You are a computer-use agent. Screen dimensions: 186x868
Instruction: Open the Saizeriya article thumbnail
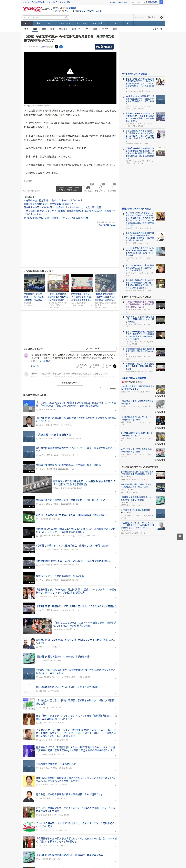pos(29,827)
